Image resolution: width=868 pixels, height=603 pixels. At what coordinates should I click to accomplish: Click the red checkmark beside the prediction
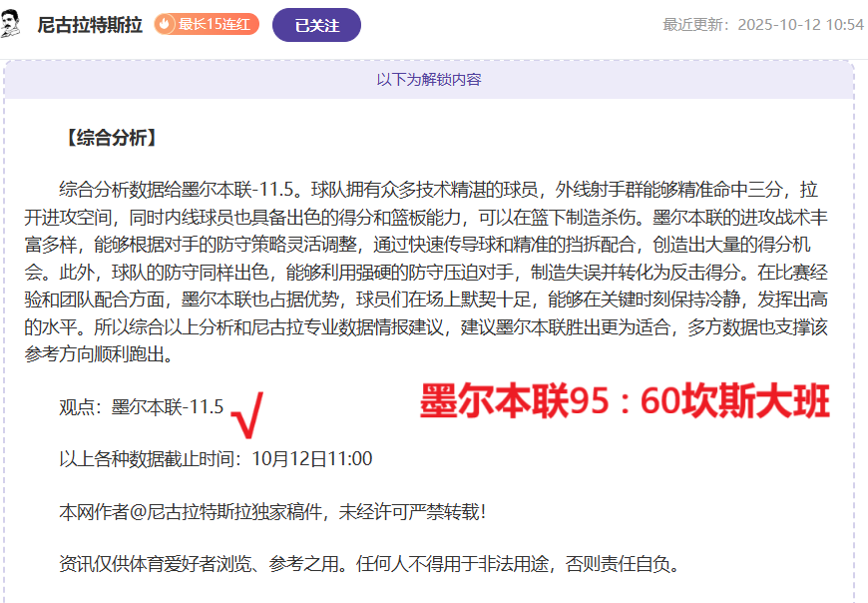click(246, 414)
